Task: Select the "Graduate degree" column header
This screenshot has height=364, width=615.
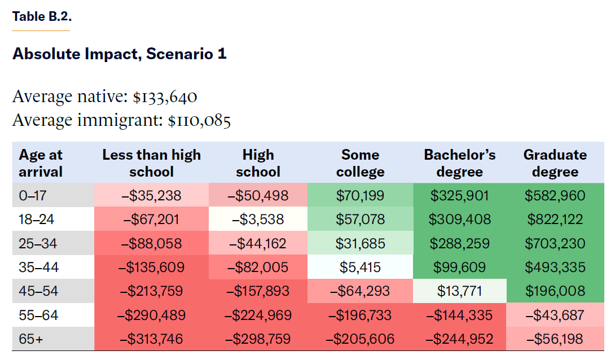Action: tap(555, 163)
